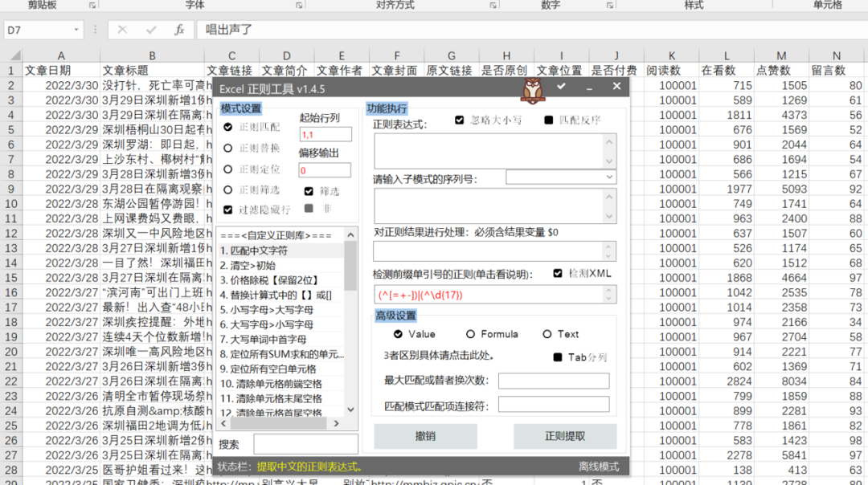The height and width of the screenshot is (485, 868).
Task: Click left arrow of regex library horizontal scrollbar
Action: (223, 424)
